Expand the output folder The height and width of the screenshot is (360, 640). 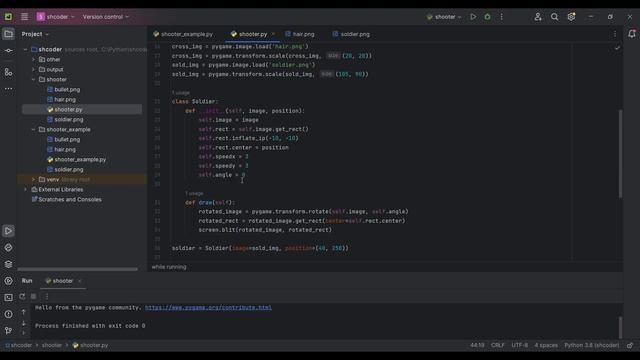pos(33,70)
